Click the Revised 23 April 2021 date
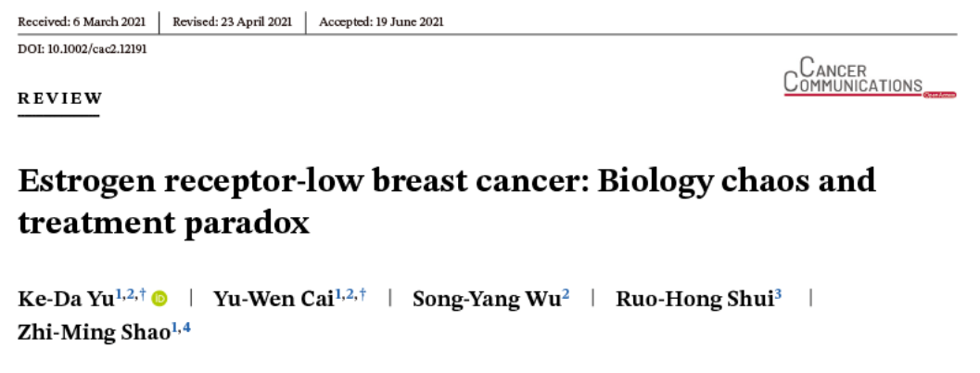Image resolution: width=980 pixels, height=373 pixels. [238, 22]
